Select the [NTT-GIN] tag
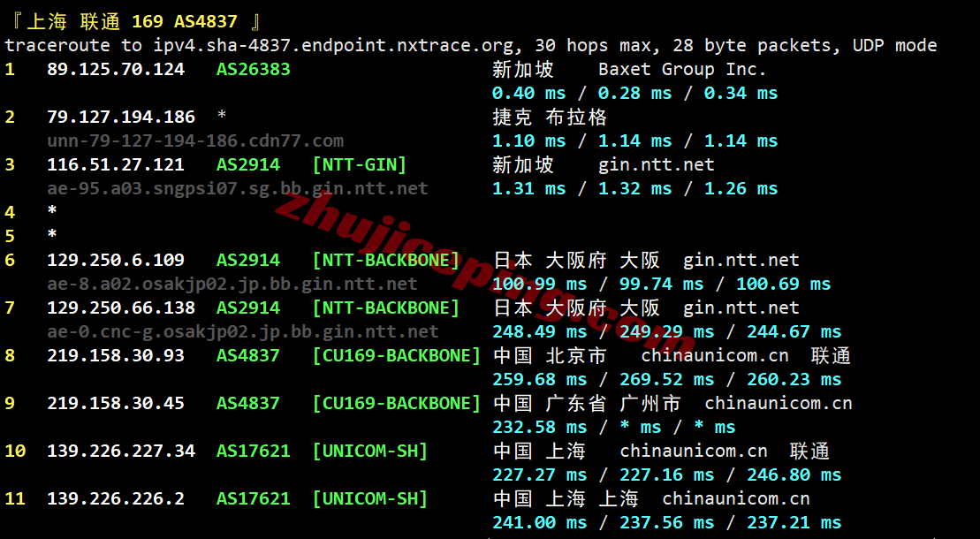The image size is (980, 539). pos(360,164)
